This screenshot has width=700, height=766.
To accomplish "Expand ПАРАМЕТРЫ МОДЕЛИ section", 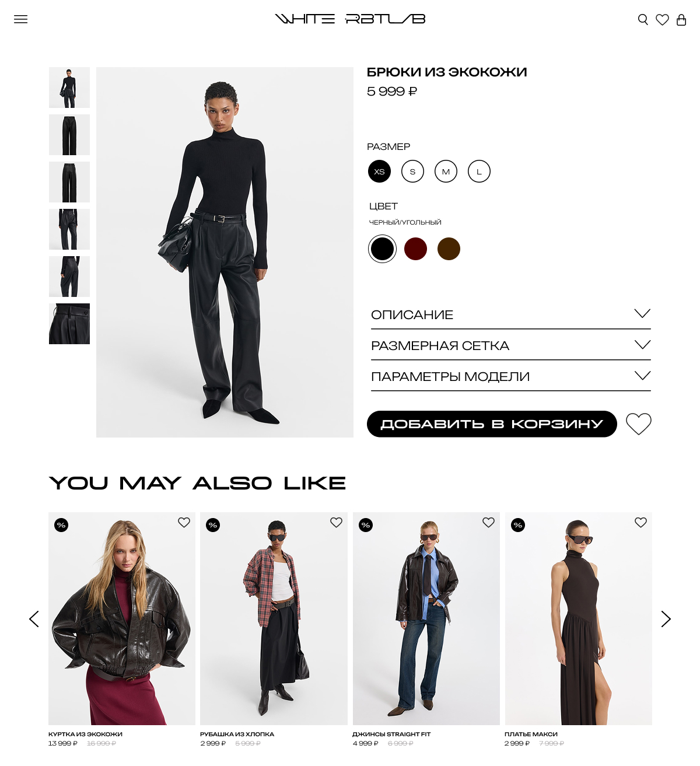I will (510, 376).
